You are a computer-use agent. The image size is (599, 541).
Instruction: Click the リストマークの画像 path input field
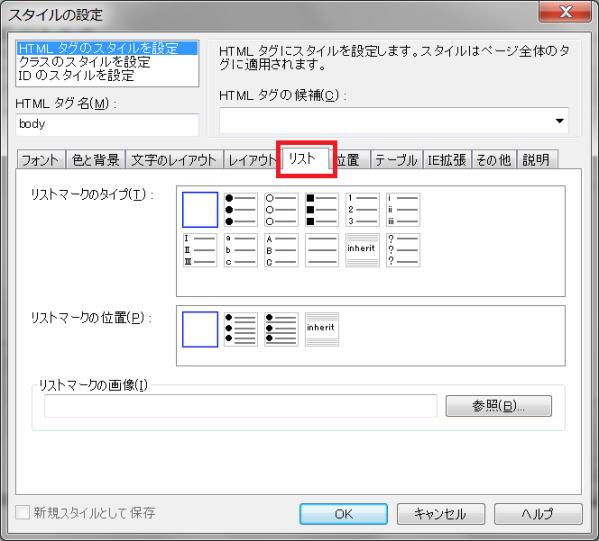click(x=241, y=406)
